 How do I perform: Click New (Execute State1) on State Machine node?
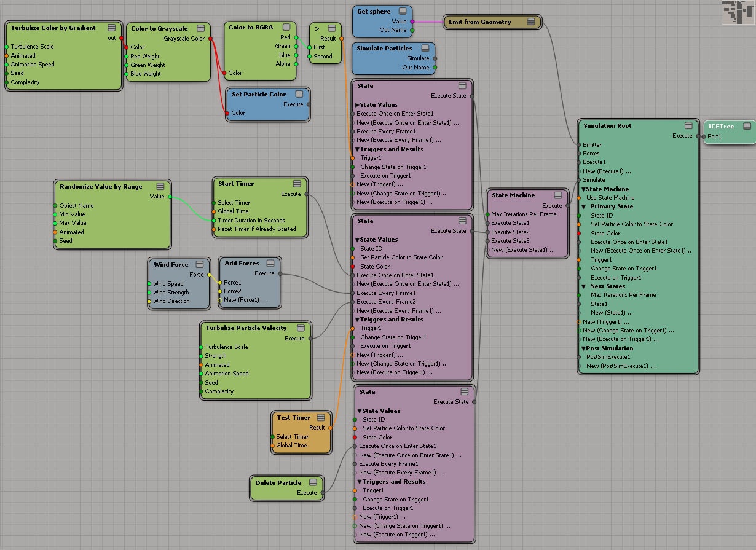click(522, 250)
